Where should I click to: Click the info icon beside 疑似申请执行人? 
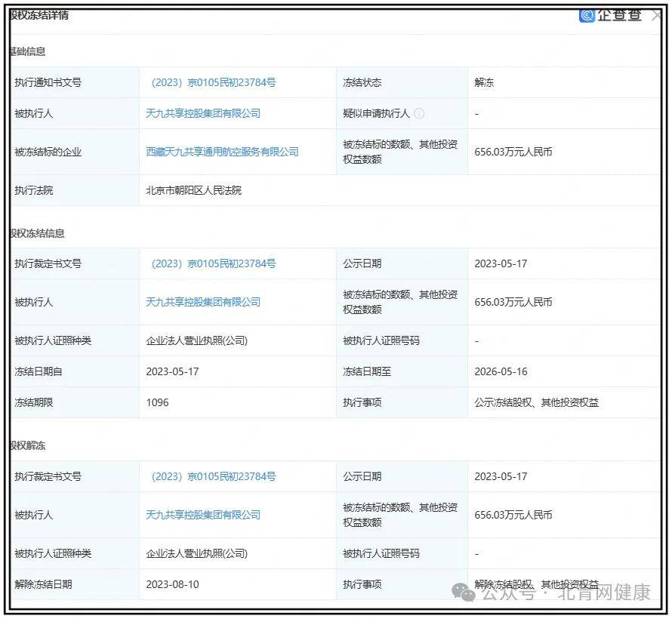tap(420, 113)
